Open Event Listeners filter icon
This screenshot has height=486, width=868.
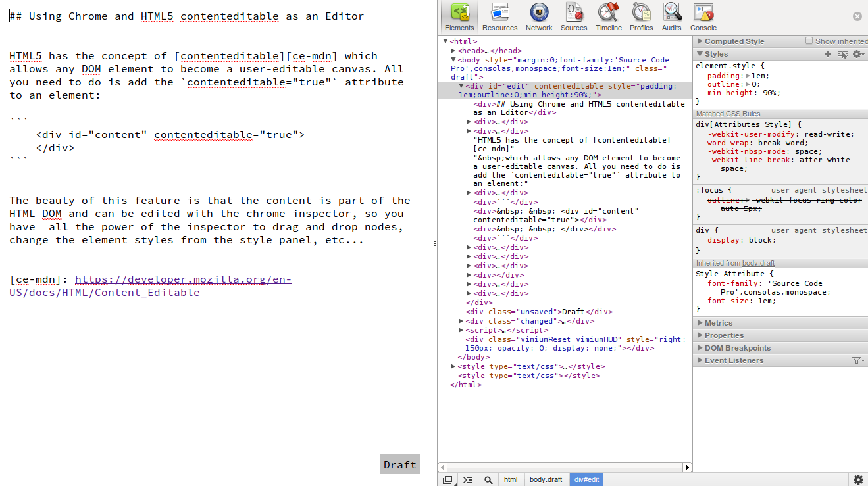tap(858, 360)
